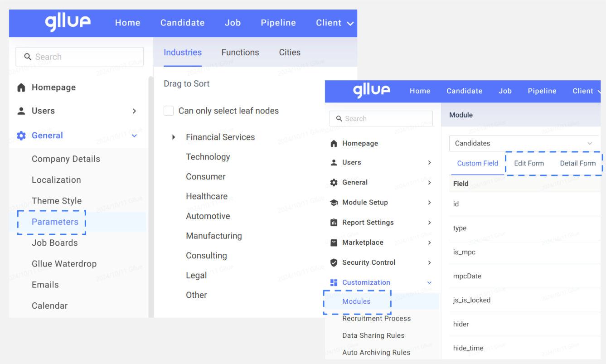
Task: Click the gllue logo in left window
Action: (68, 23)
